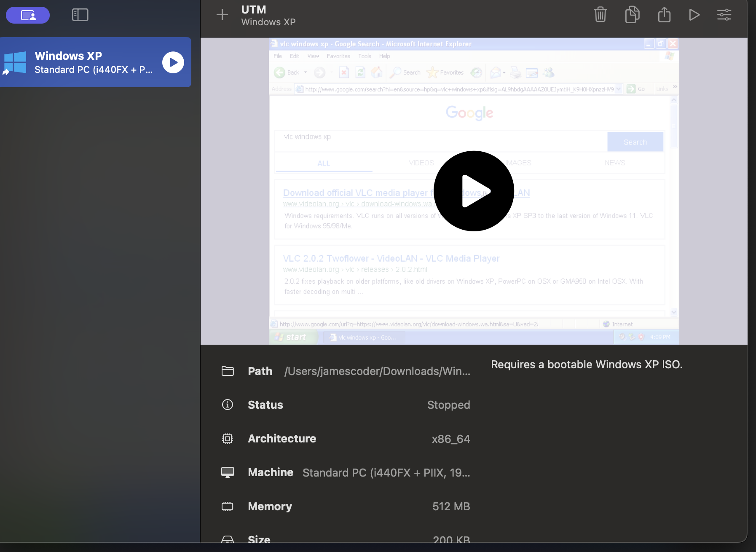This screenshot has width=756, height=552.
Task: Click the Windows logo icon in sidebar
Action: pyautogui.click(x=15, y=63)
